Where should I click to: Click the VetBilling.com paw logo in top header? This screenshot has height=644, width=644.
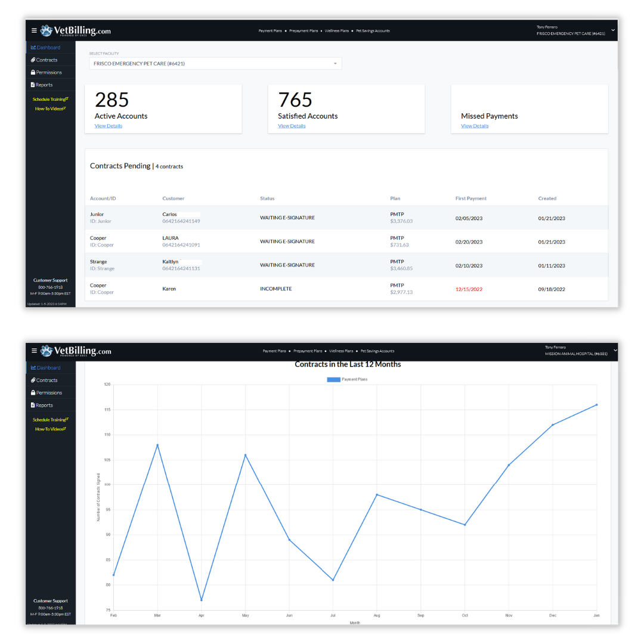47,30
